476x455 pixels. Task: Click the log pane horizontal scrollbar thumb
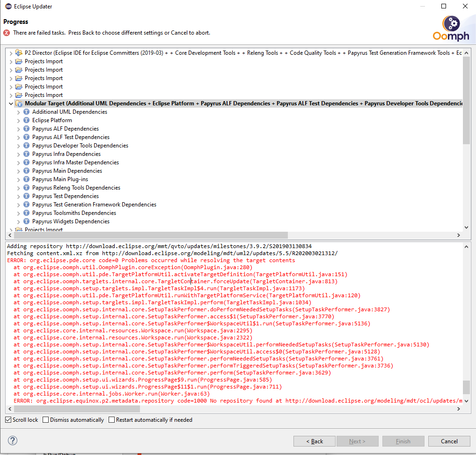click(x=77, y=409)
